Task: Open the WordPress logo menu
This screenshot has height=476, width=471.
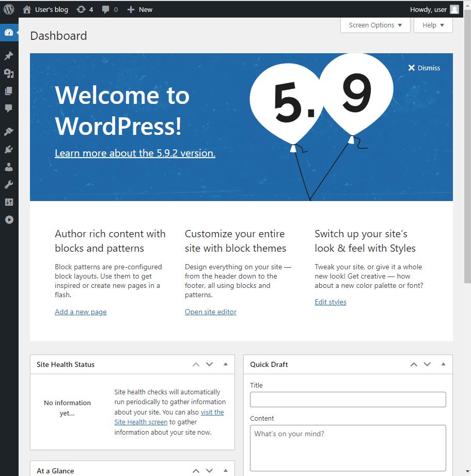Action: [9, 9]
